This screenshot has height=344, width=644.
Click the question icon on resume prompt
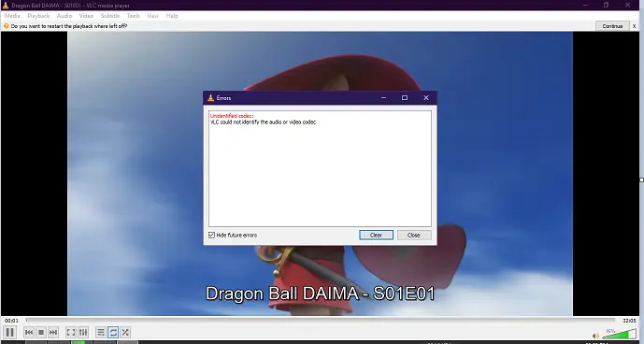pos(7,26)
